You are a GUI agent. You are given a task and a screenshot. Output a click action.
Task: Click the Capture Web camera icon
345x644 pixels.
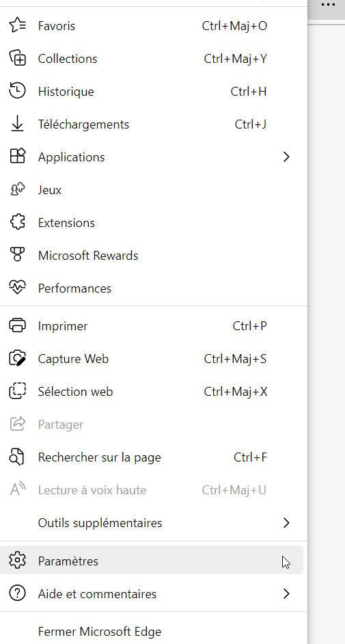click(x=17, y=358)
